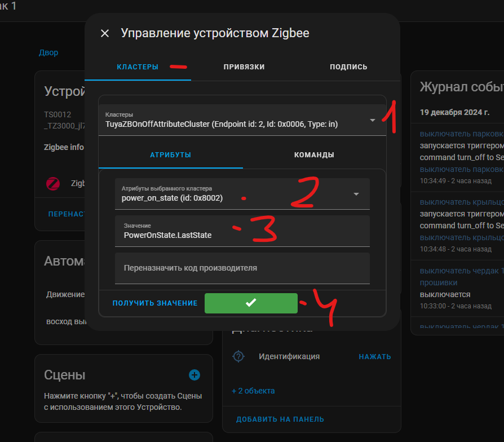Select the Атрибуты tab
The height and width of the screenshot is (442, 504).
(x=170, y=154)
